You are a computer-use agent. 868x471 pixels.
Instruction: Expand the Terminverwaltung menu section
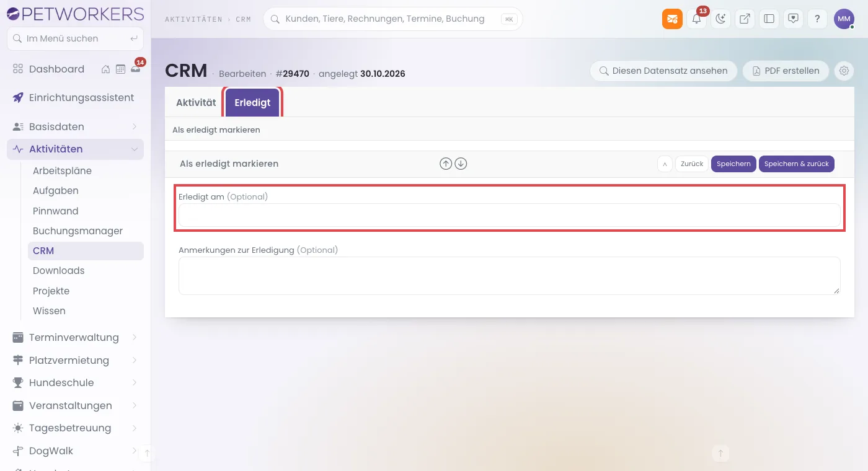click(x=75, y=337)
